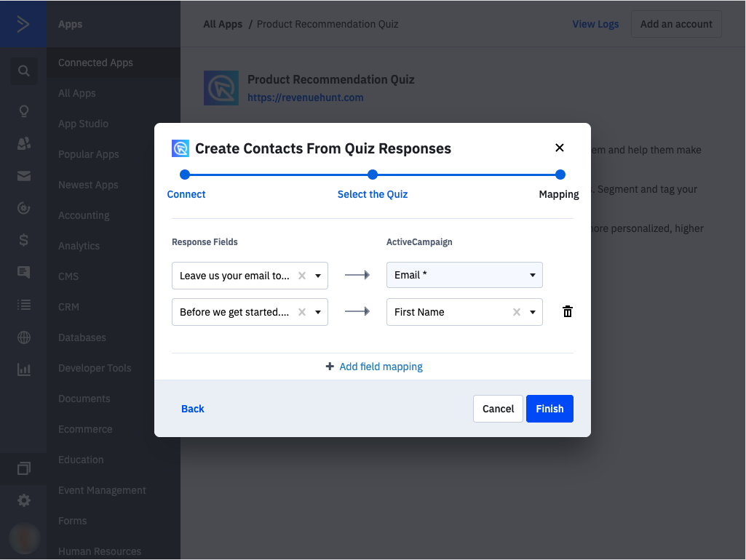Click the Mapping step progress dot
The image size is (746, 560).
point(560,175)
